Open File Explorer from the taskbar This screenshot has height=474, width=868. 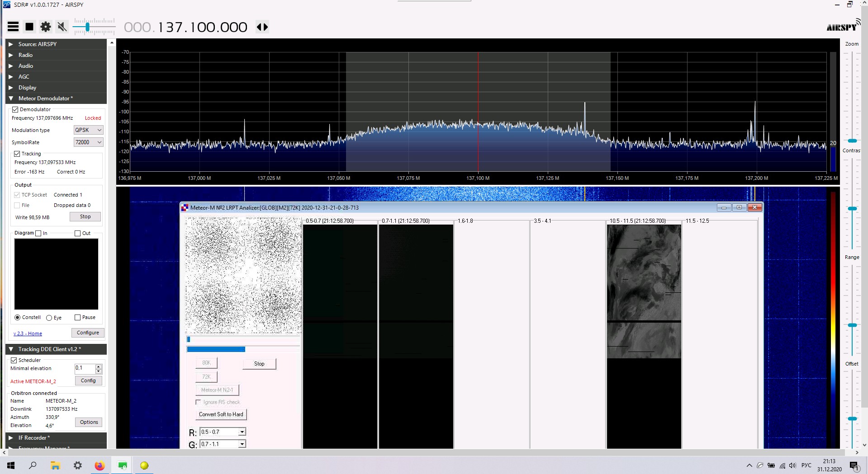click(55, 465)
